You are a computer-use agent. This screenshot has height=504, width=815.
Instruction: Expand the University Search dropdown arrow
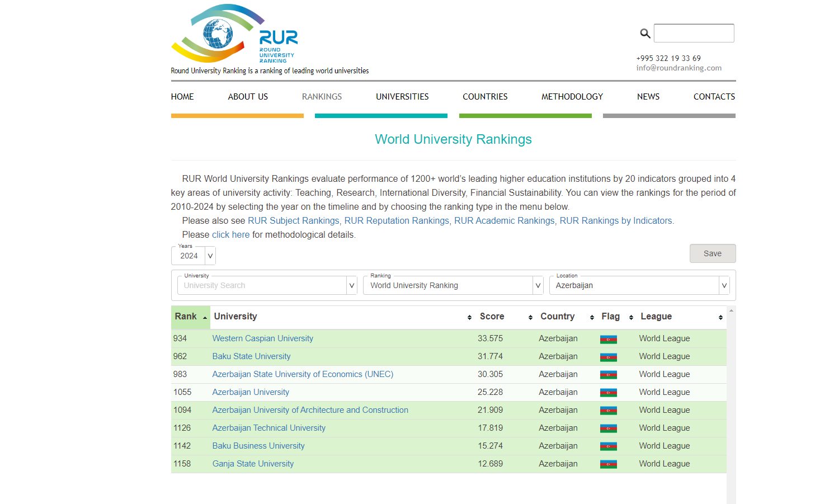pos(352,285)
